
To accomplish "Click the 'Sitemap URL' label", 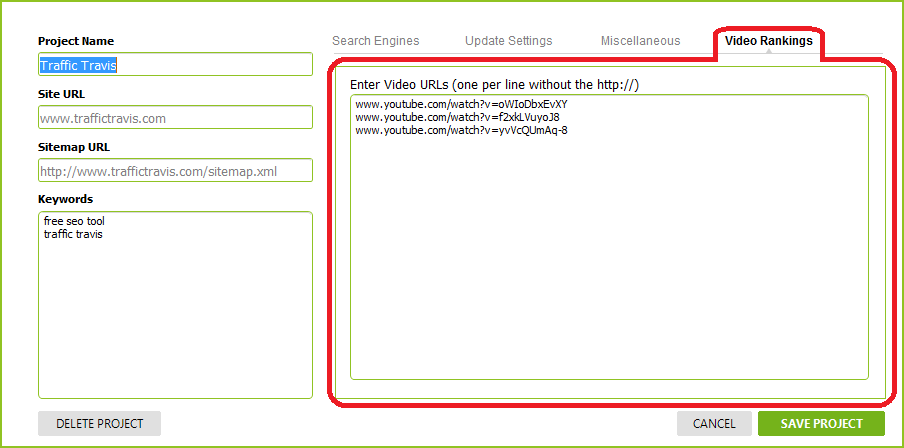I will [x=74, y=147].
